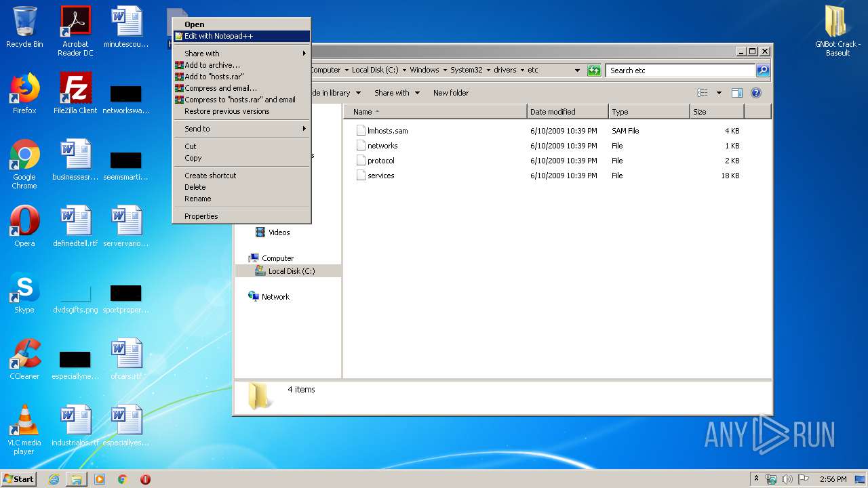
Task: Launch CCleaner desktop shortcut
Action: 24,359
